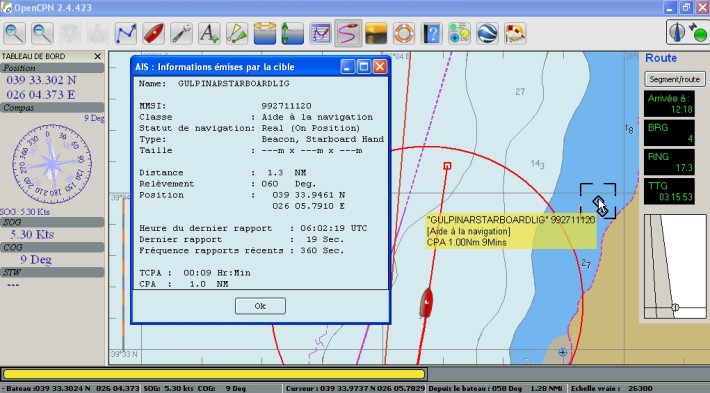Image resolution: width=710 pixels, height=393 pixels.
Task: Click Ok in AIS target dialog
Action: (x=260, y=306)
